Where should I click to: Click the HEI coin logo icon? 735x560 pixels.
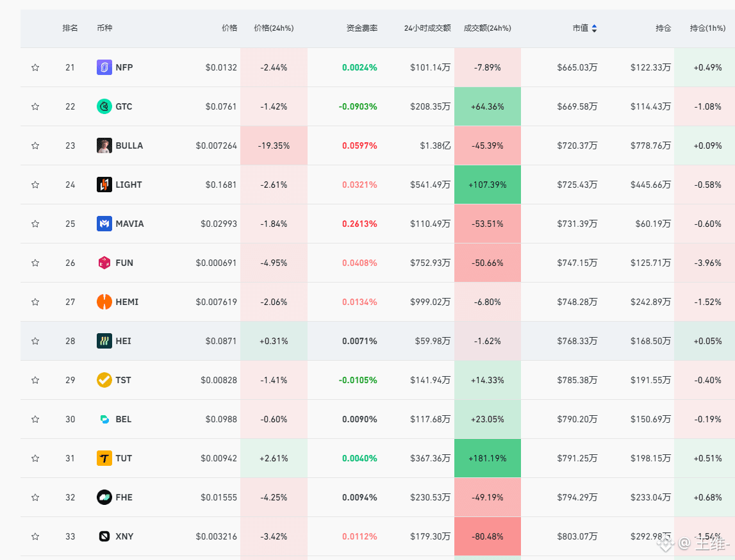click(104, 341)
